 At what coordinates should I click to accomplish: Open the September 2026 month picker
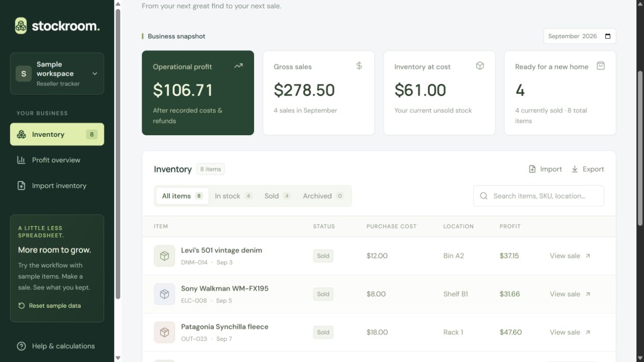[x=579, y=36]
